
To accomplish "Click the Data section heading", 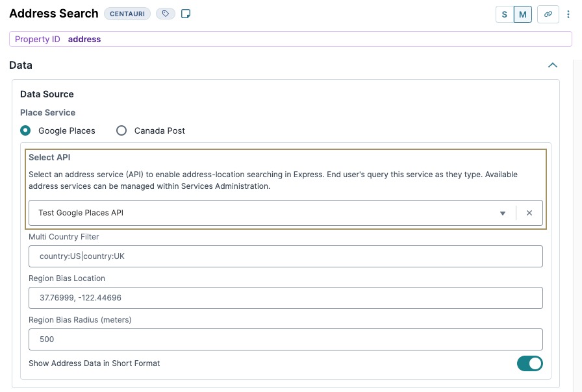I will coord(21,66).
